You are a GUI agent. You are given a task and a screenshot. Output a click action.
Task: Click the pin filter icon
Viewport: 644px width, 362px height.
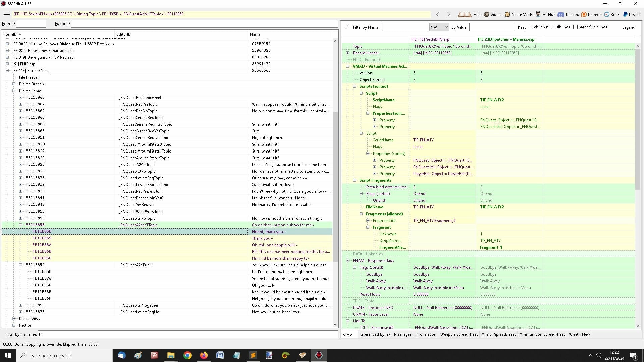tap(346, 27)
